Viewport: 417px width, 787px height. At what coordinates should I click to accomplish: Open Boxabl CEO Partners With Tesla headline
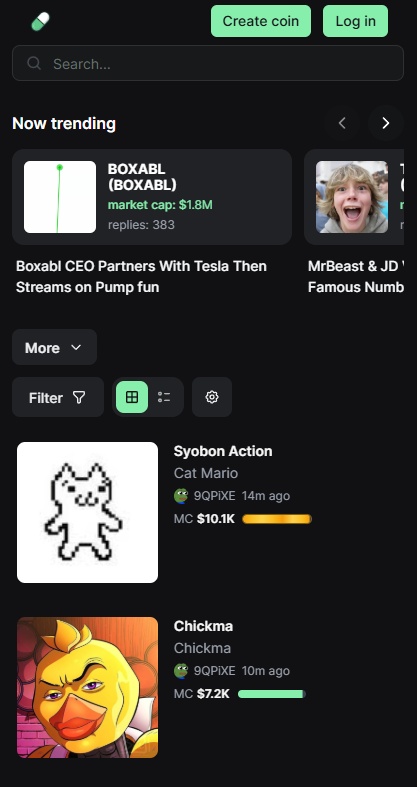[142, 277]
